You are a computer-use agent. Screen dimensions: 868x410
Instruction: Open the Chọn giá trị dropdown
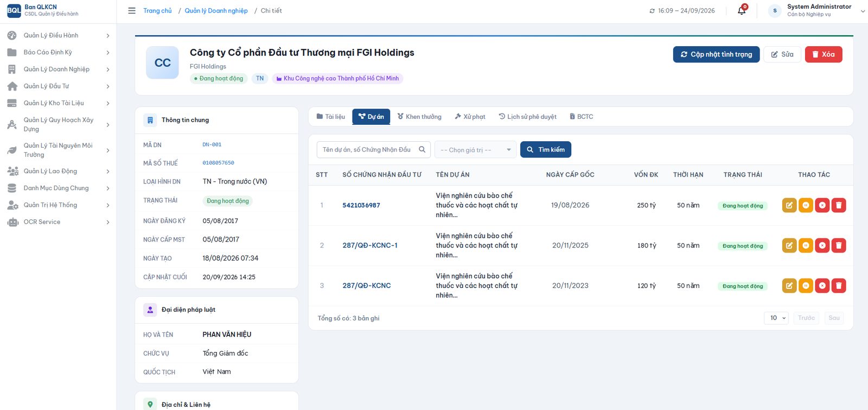tap(476, 150)
